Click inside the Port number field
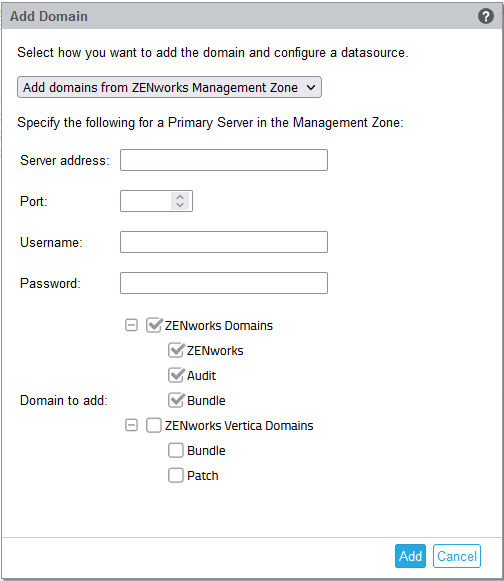This screenshot has width=504, height=581. [146, 201]
